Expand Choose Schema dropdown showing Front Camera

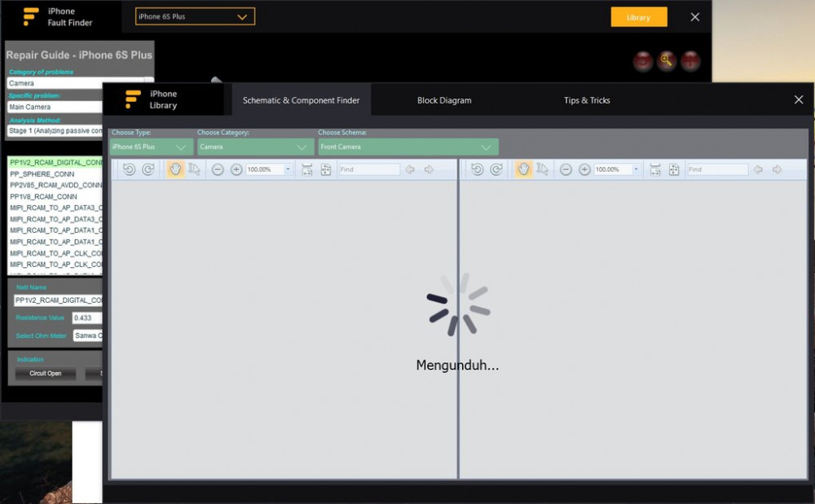pos(408,147)
